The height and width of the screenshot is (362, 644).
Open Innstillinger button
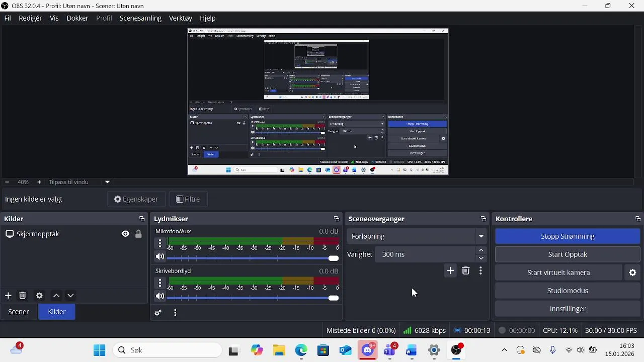pyautogui.click(x=568, y=309)
